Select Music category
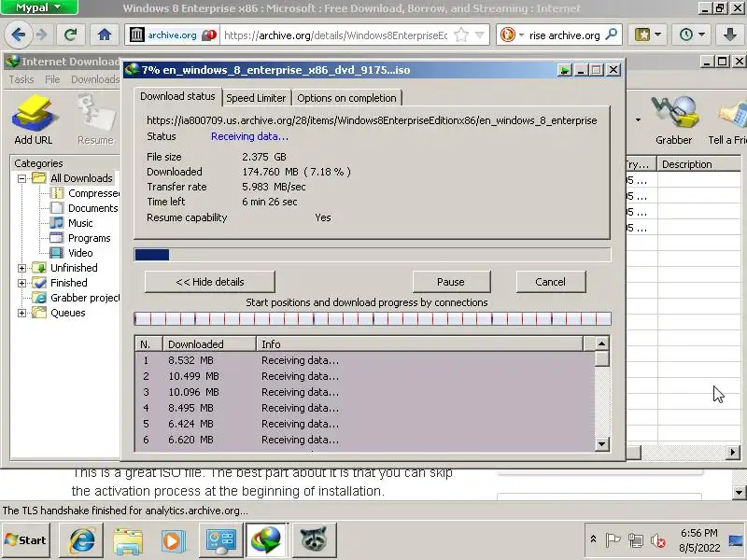747x560 pixels. pyautogui.click(x=80, y=223)
